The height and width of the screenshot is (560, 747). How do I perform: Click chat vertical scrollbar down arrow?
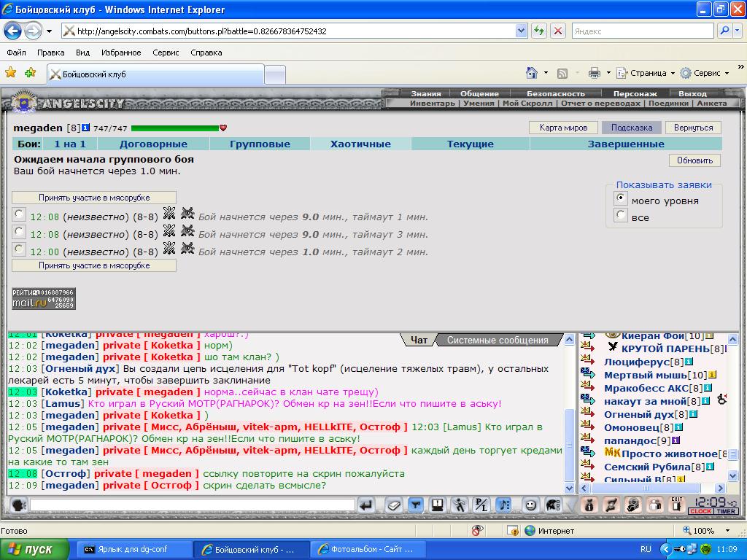point(569,488)
